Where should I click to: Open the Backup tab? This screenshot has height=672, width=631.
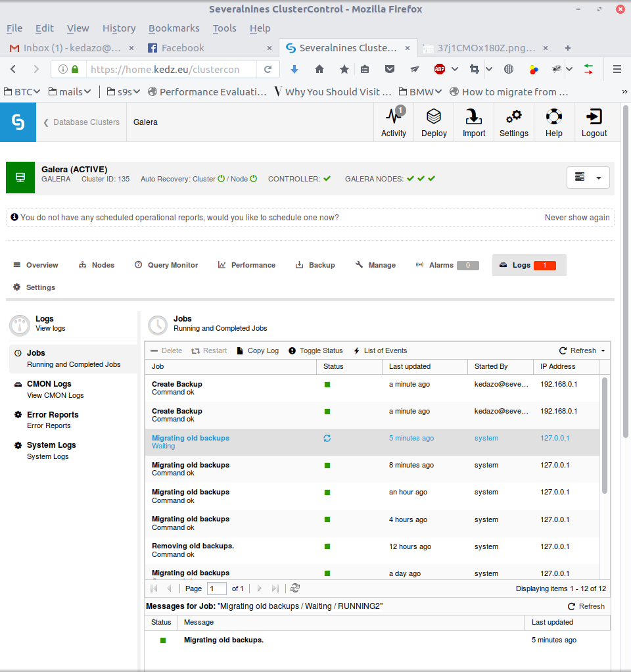(315, 265)
